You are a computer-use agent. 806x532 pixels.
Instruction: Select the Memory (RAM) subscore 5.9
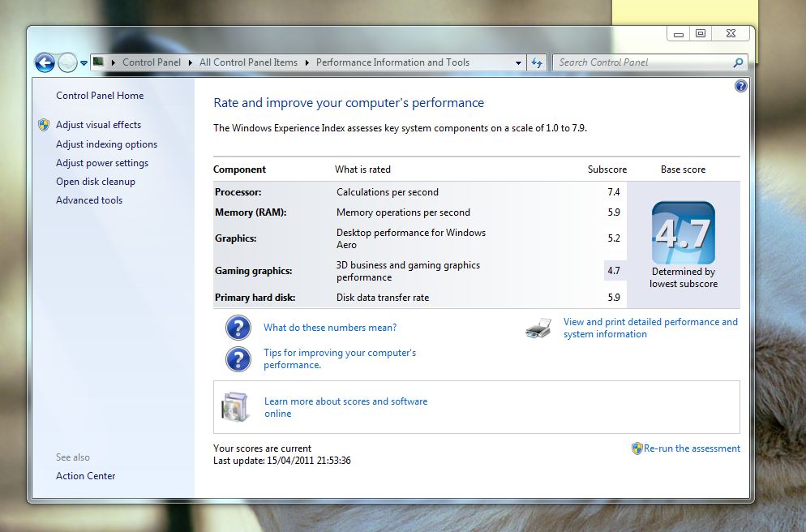click(614, 212)
